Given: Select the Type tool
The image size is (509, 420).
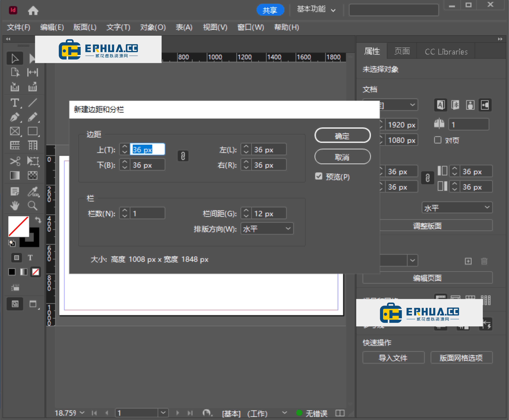Looking at the screenshot, I should tap(15, 103).
